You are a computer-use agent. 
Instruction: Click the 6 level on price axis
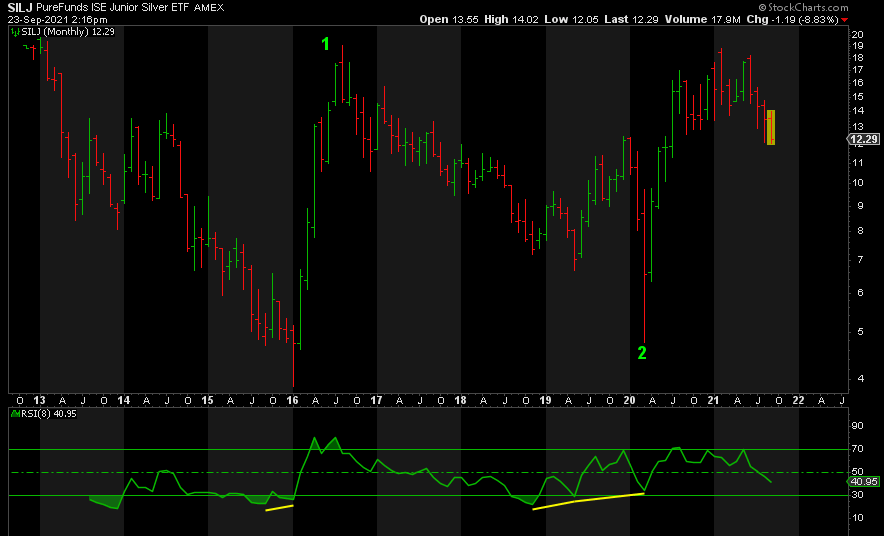(860, 293)
